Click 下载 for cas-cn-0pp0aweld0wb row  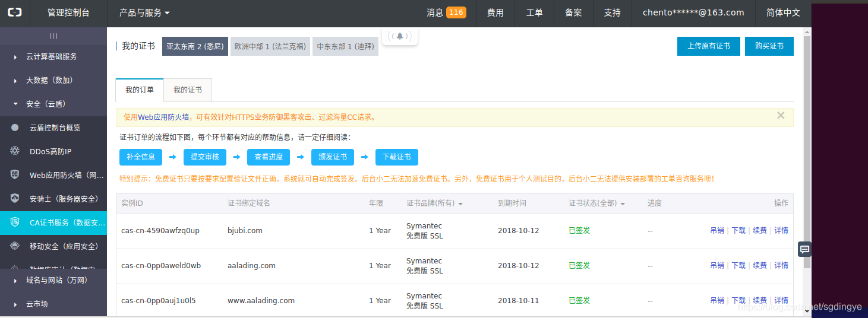(x=738, y=265)
